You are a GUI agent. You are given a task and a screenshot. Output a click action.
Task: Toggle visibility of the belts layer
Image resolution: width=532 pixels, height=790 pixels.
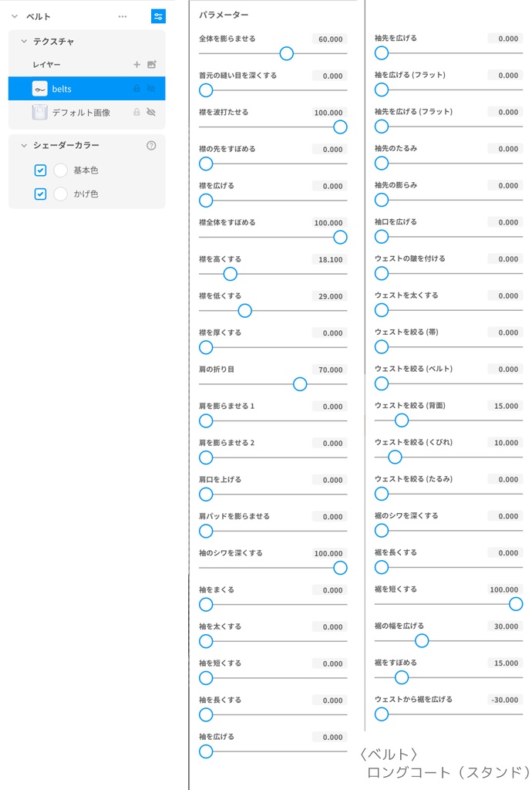152,89
